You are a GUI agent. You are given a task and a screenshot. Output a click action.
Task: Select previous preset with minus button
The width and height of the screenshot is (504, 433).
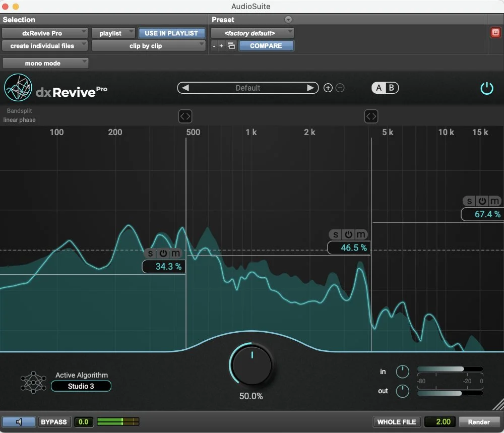(214, 46)
